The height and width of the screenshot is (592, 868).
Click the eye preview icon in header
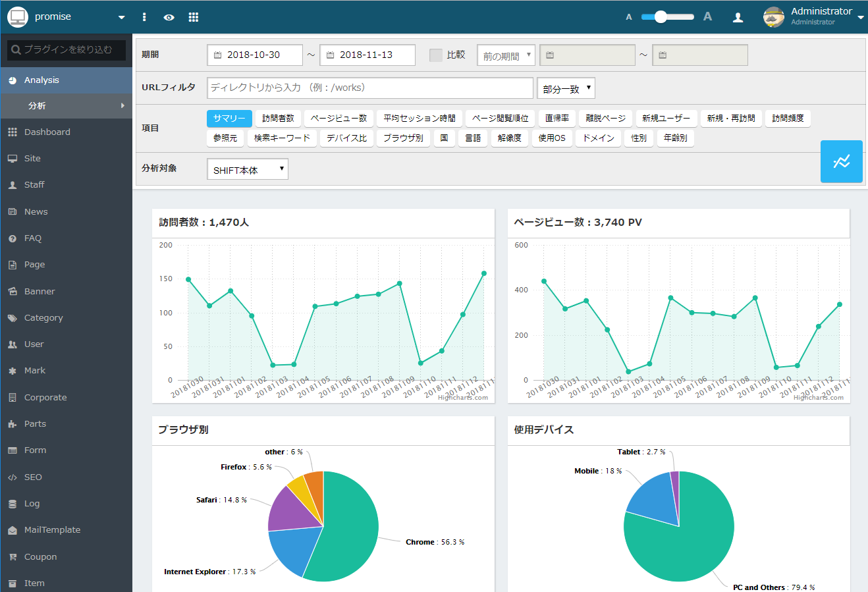169,17
